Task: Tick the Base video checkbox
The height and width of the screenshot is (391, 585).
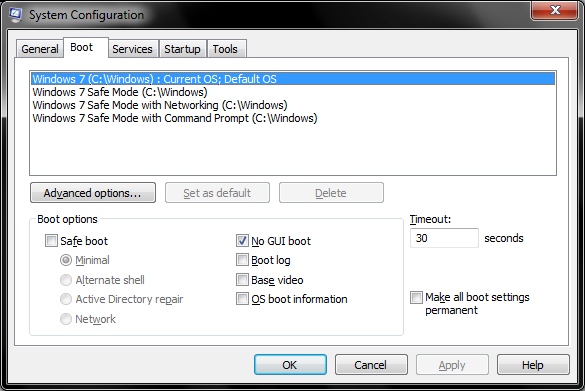Action: [242, 279]
